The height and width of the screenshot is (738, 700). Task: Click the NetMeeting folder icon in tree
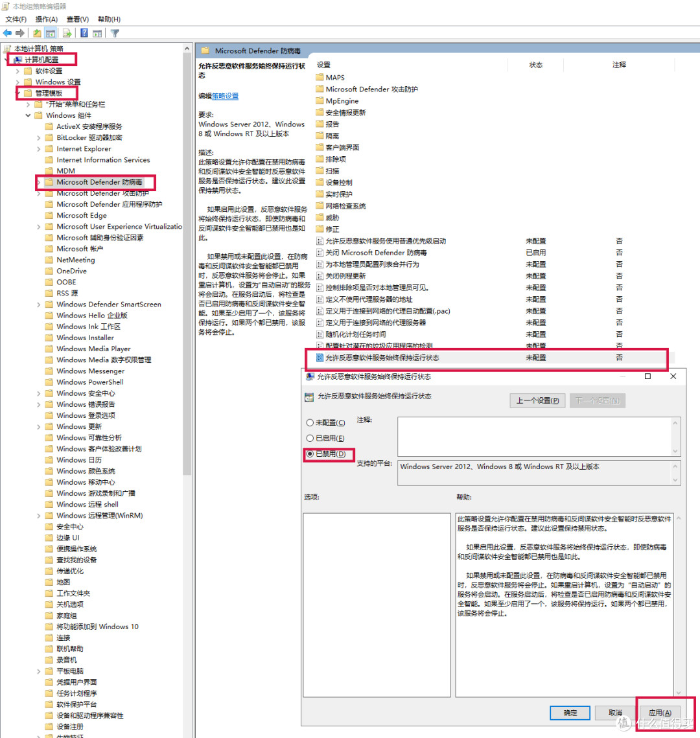(49, 260)
